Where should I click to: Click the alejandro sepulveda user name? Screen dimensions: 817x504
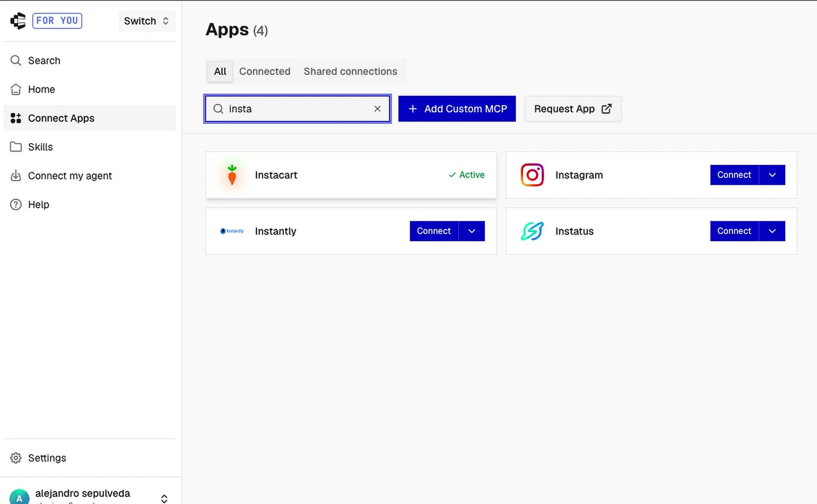(x=83, y=493)
